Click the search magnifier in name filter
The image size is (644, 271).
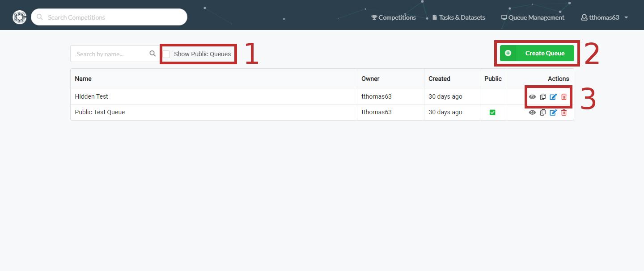(x=153, y=54)
